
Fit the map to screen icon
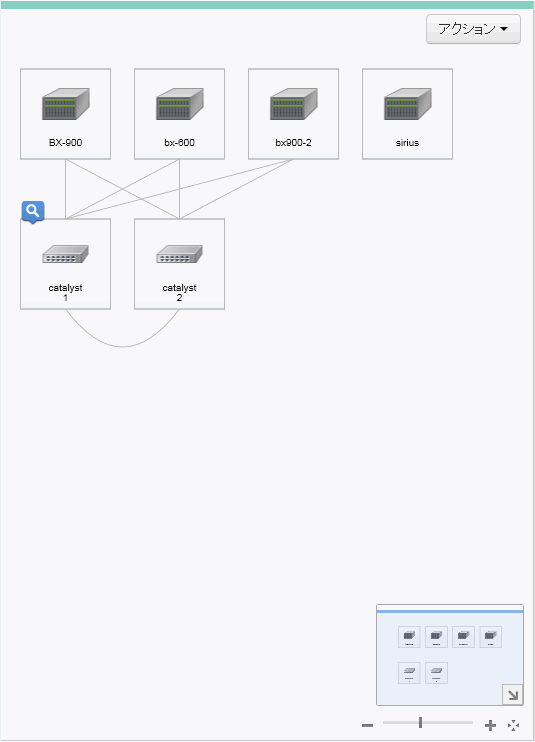[513, 725]
